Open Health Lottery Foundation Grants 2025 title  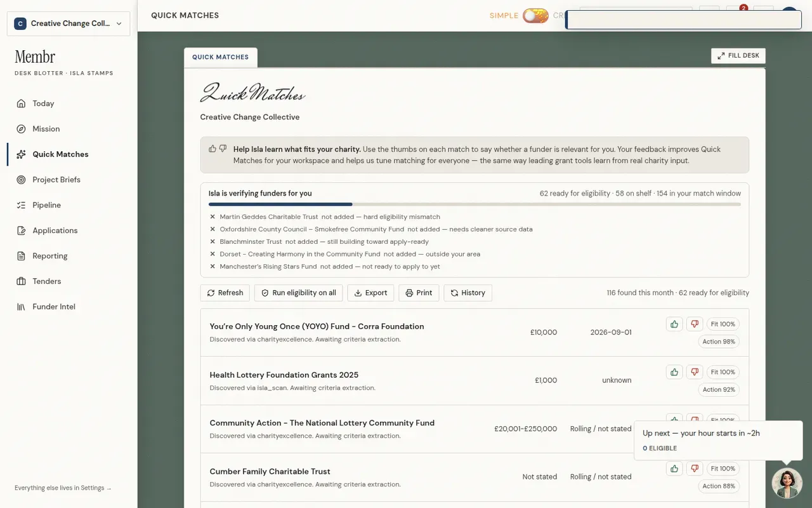click(x=284, y=375)
